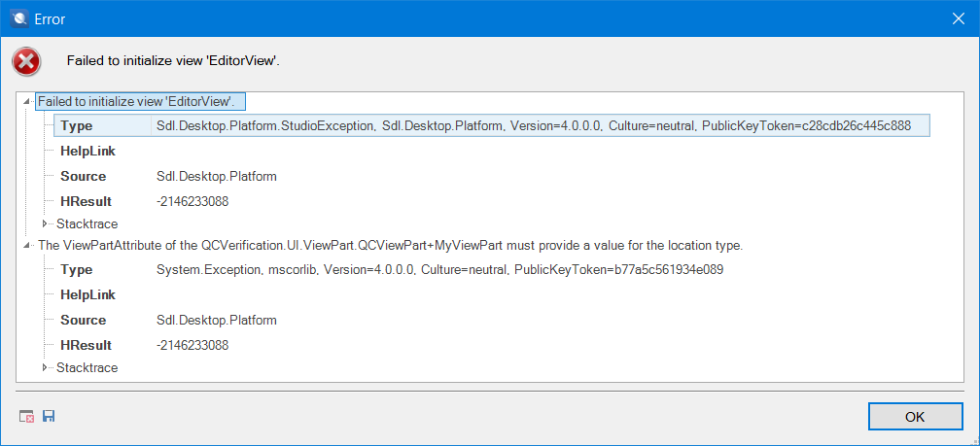Click the red error X icon
980x446 pixels.
(x=25, y=61)
